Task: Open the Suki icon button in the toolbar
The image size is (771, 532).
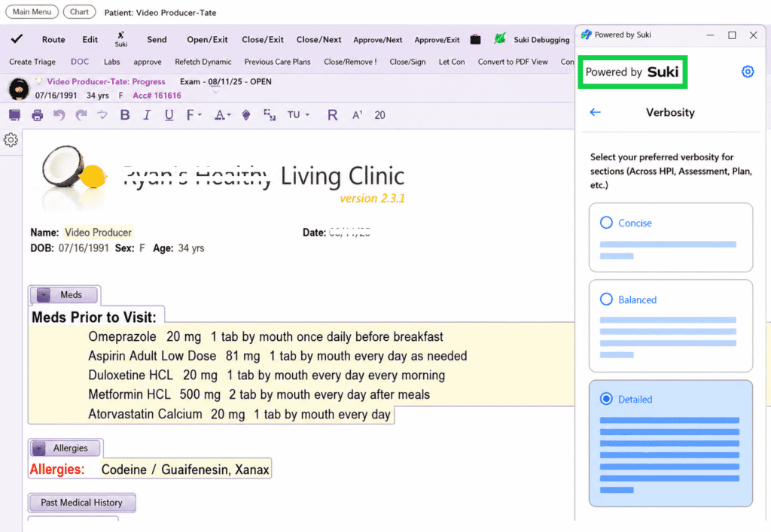Action: pyautogui.click(x=121, y=39)
